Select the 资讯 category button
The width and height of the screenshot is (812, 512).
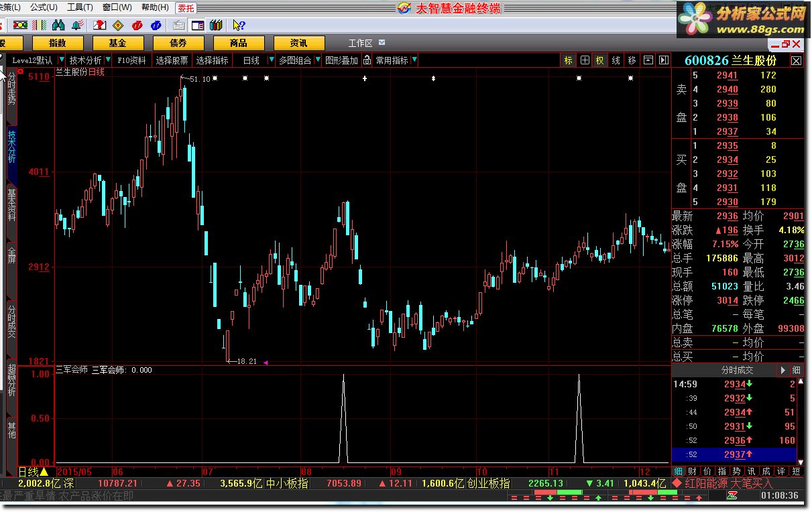pos(299,43)
